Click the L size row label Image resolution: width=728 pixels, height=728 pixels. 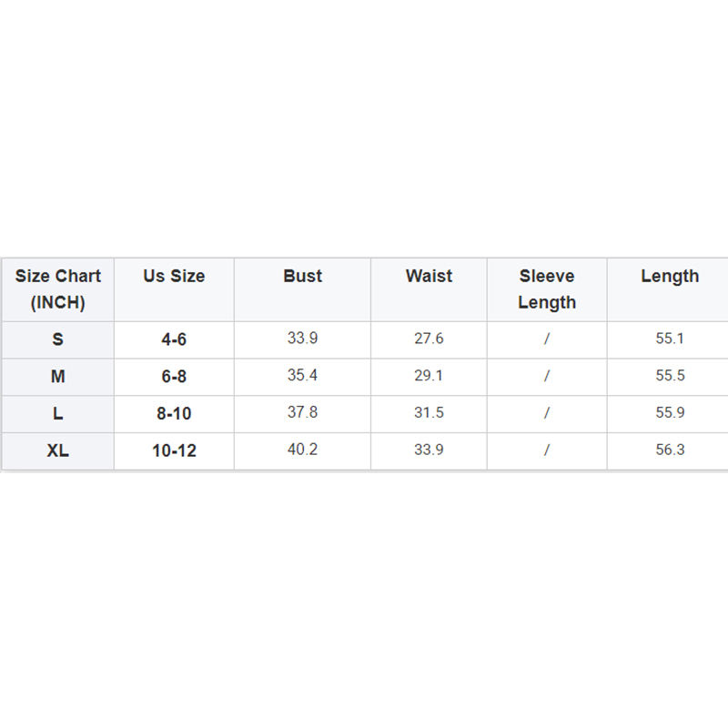tap(58, 414)
